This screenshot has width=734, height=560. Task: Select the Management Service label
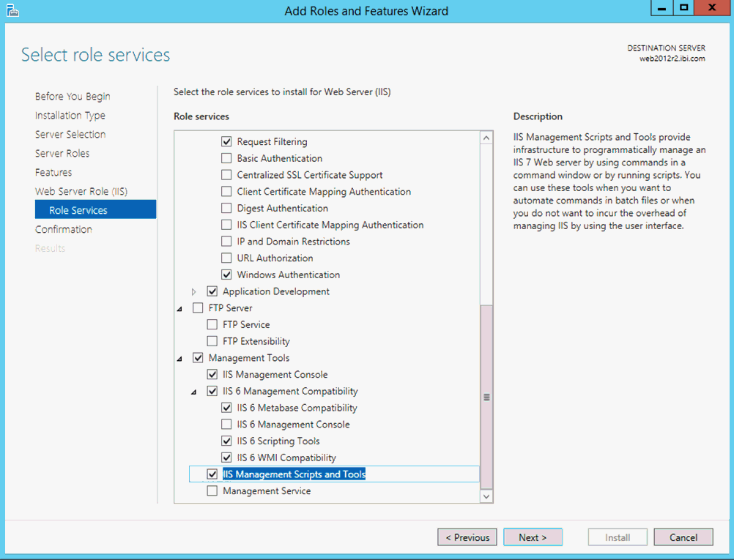(x=267, y=490)
